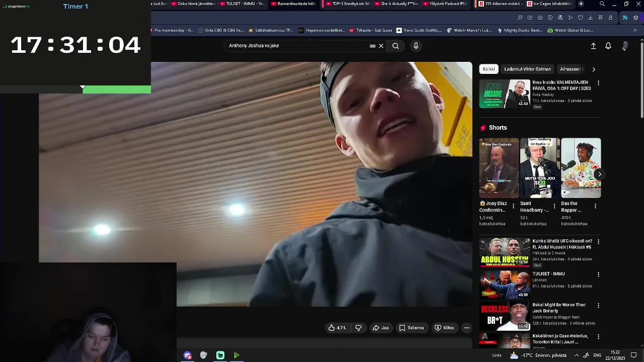644x362 pixels.
Task: Open options for Joey Diaz short
Action: pos(513,206)
